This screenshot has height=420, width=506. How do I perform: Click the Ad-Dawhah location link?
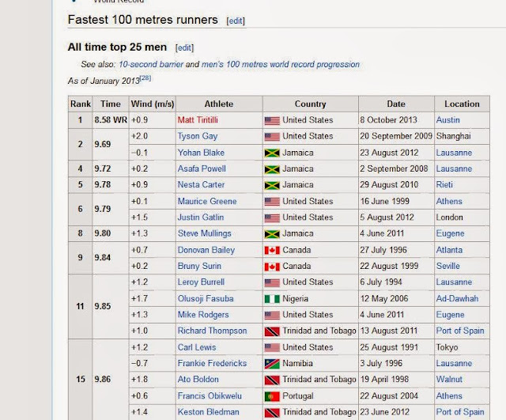[x=457, y=299]
